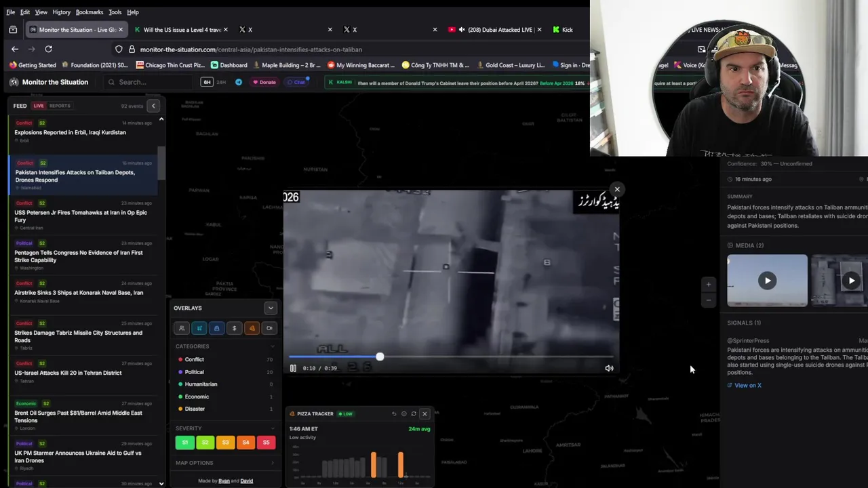Mute the Dubai Attacked LIVE tab audio
Viewport: 868px width, 488px height.
coord(462,30)
